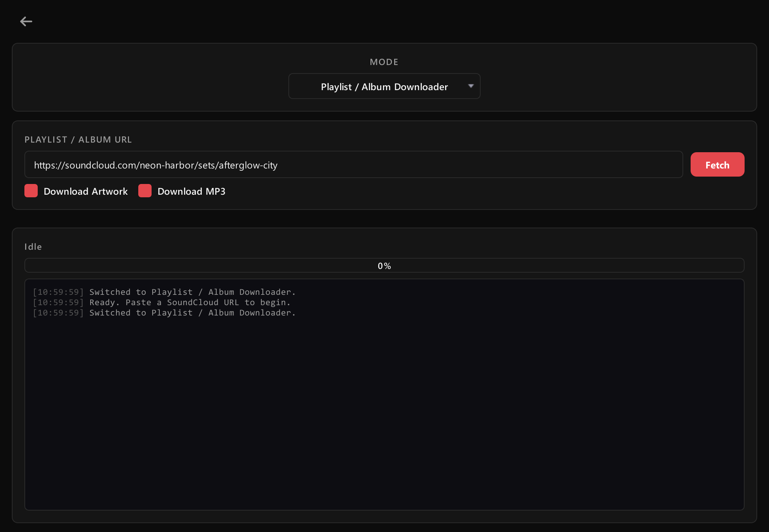The image size is (769, 532).
Task: Click the PLAYLIST / ALBUM URL label
Action: [x=78, y=140]
